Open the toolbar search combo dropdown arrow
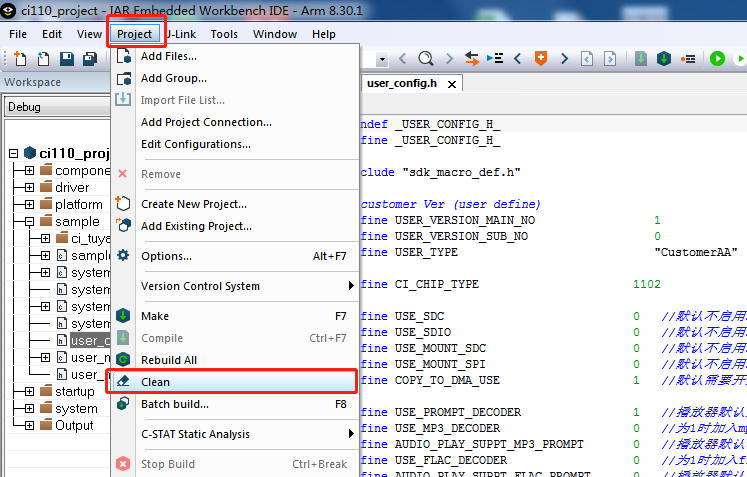Screen dimensions: 747x477 coord(382,60)
